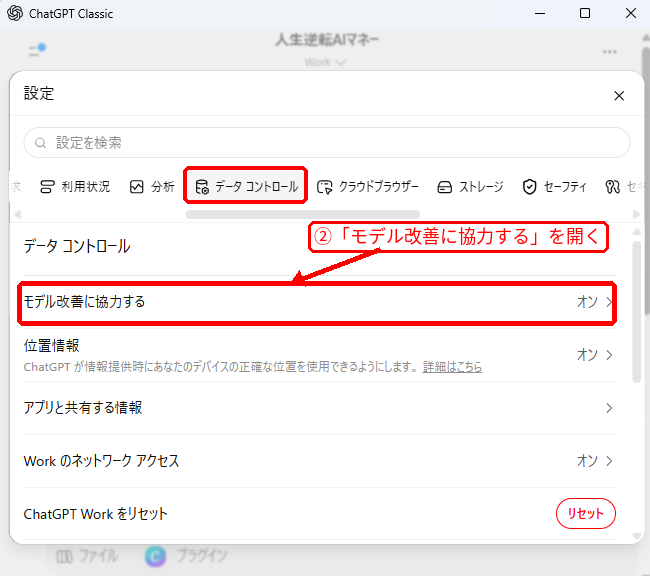Open the クラウドブラウザー tab
This screenshot has width=650, height=576.
[368, 187]
